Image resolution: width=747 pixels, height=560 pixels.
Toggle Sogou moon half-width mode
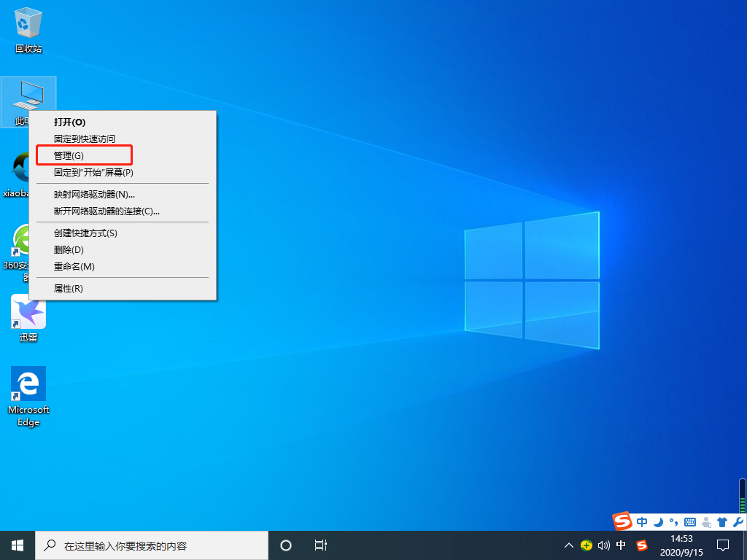tap(658, 522)
